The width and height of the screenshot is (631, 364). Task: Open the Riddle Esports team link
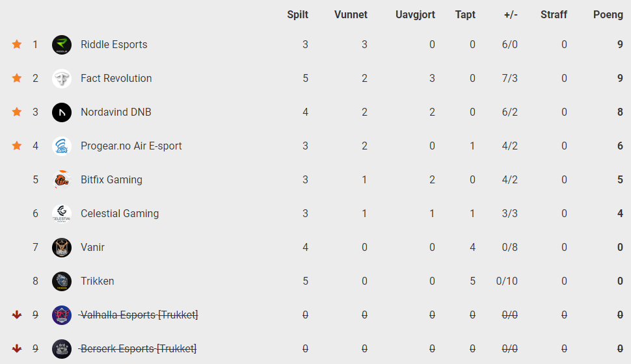click(114, 45)
